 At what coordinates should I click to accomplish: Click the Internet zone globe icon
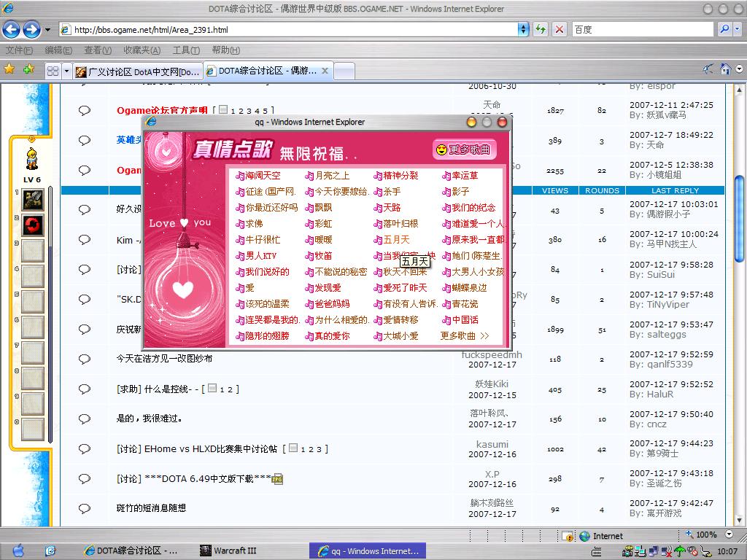[x=584, y=536]
